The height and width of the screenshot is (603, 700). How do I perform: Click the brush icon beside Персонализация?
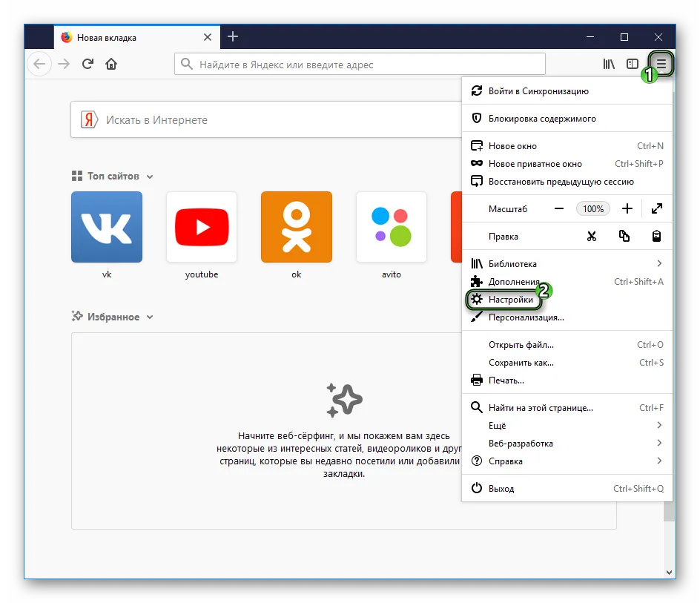[x=477, y=317]
